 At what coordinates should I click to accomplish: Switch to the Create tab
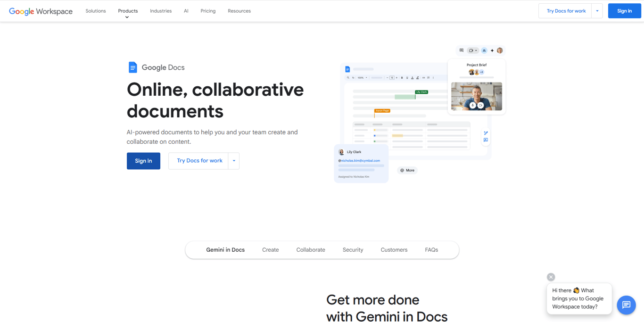pyautogui.click(x=271, y=250)
